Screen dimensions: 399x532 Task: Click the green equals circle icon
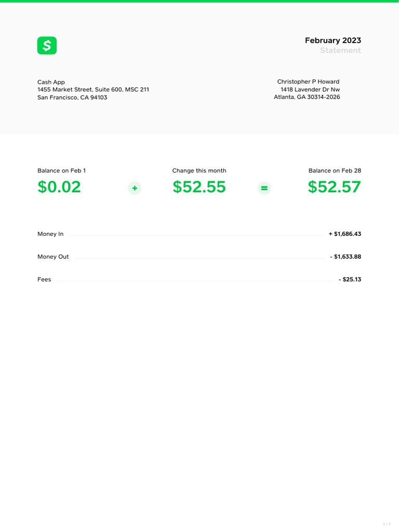(264, 188)
